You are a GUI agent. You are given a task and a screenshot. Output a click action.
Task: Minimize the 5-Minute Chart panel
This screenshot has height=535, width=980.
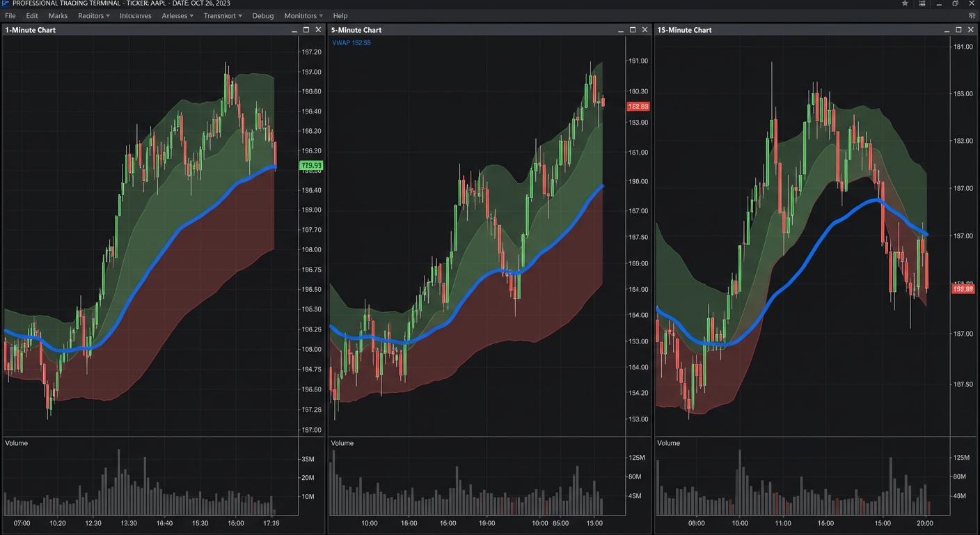(x=620, y=30)
